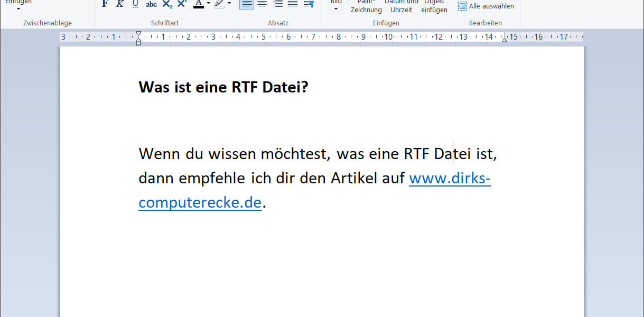644x317 pixels.
Task: Select the right indent marker on ruler
Action: (x=505, y=39)
